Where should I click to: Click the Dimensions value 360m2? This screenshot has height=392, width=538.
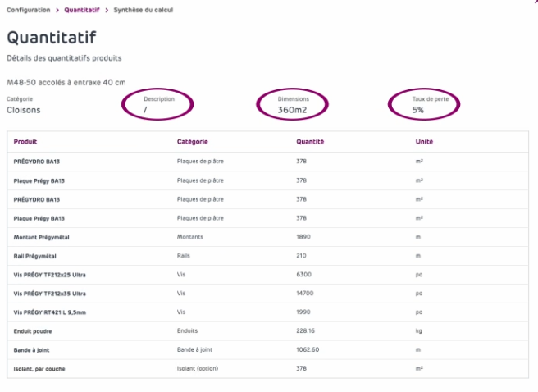click(293, 109)
